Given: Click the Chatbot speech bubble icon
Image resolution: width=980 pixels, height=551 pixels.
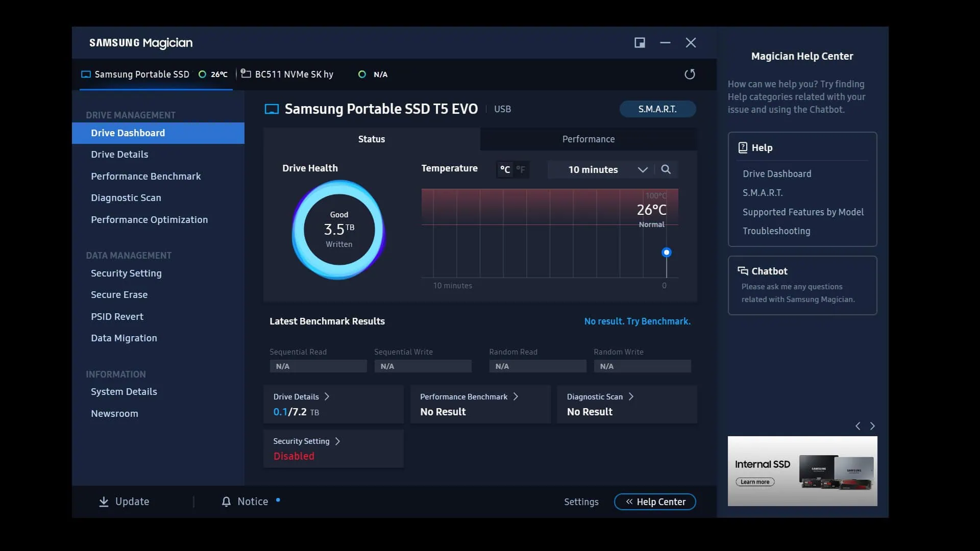Looking at the screenshot, I should click(x=743, y=271).
